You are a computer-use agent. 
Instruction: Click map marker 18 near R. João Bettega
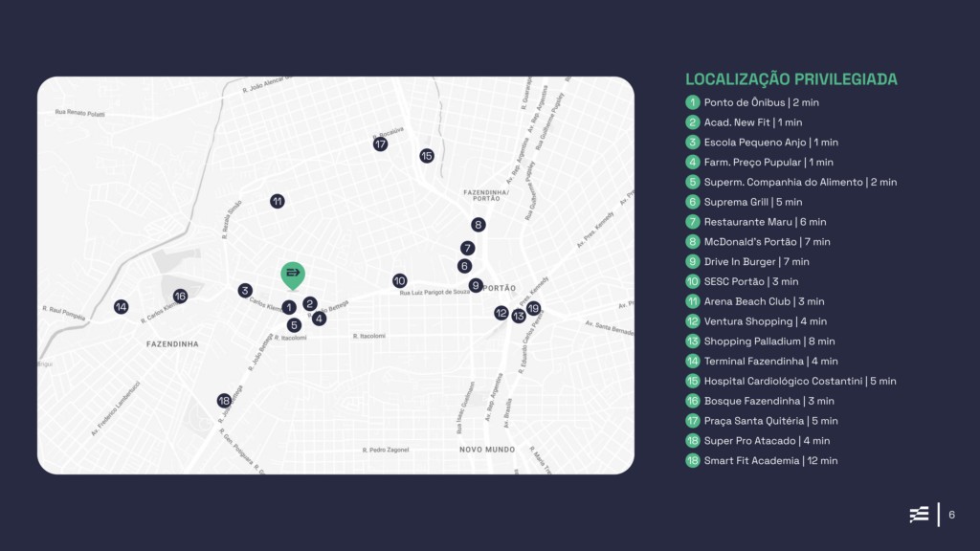click(224, 401)
